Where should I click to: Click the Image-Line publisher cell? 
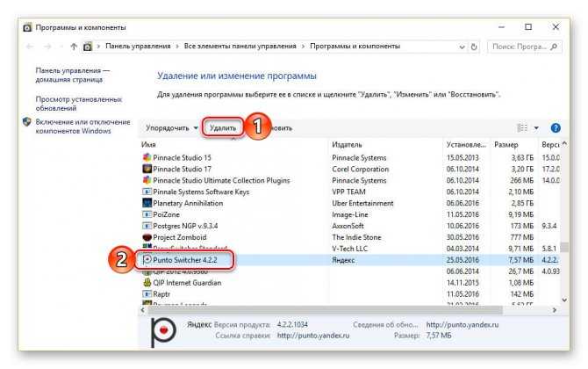click(350, 214)
